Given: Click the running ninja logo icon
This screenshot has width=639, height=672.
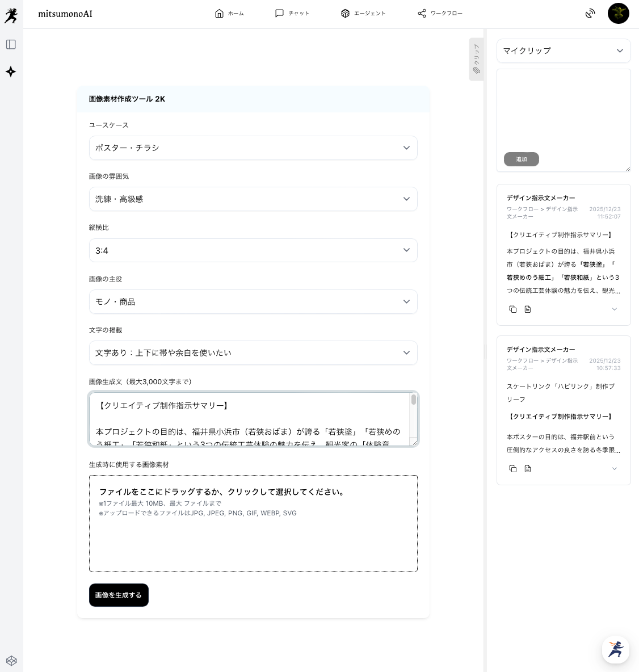Looking at the screenshot, I should click(11, 15).
